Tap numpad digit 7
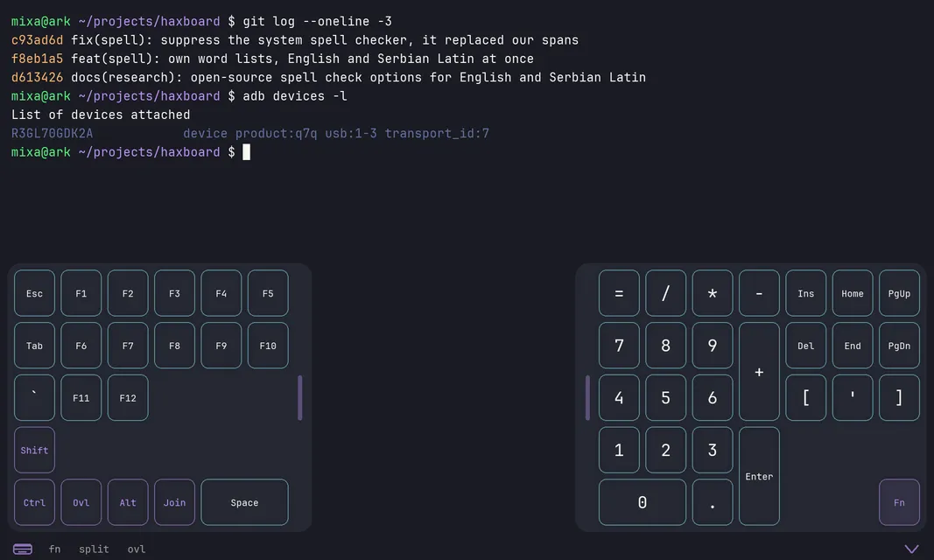This screenshot has height=560, width=934. 619,345
